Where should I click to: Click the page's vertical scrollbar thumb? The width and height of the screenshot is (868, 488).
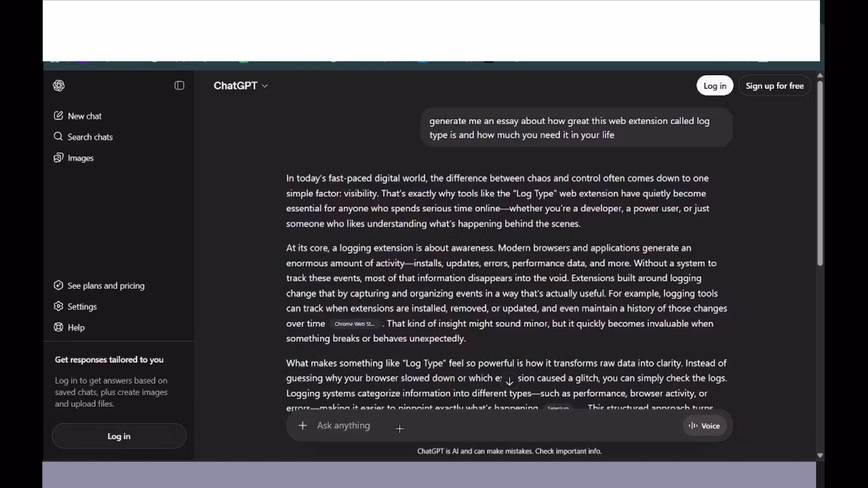click(x=820, y=173)
